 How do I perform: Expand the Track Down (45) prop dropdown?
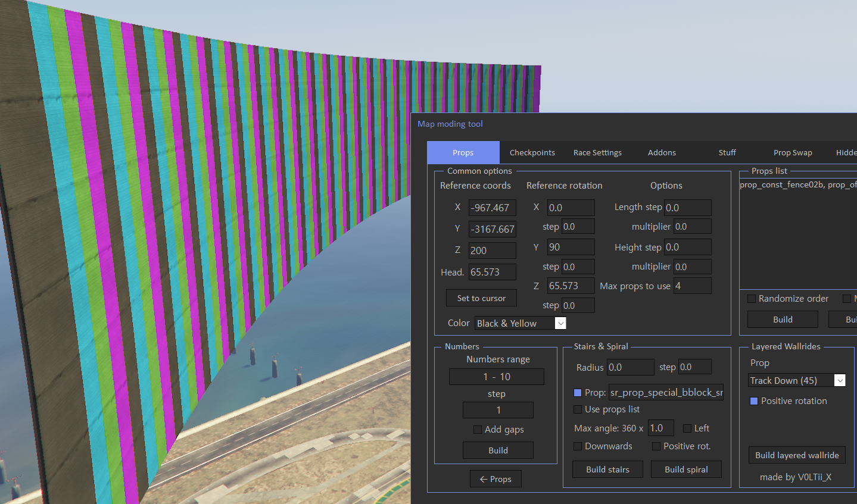pos(840,380)
